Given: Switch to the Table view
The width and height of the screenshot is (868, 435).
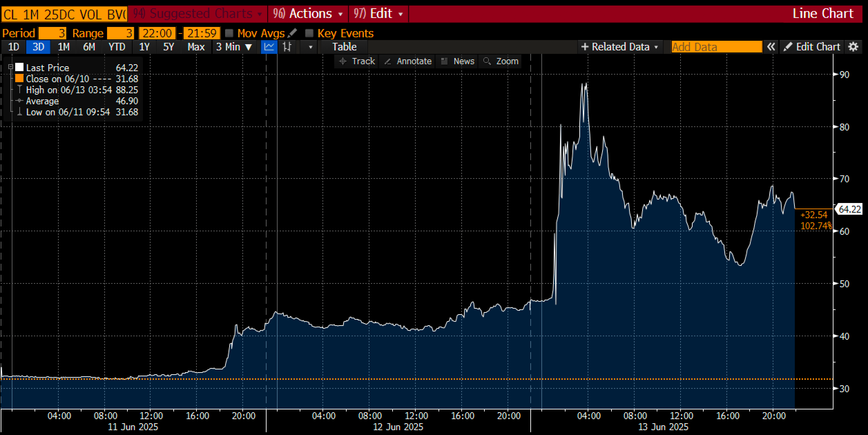Looking at the screenshot, I should [344, 47].
